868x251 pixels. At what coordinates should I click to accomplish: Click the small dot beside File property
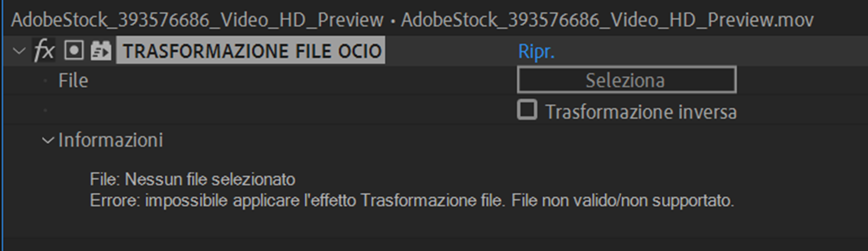[45, 81]
